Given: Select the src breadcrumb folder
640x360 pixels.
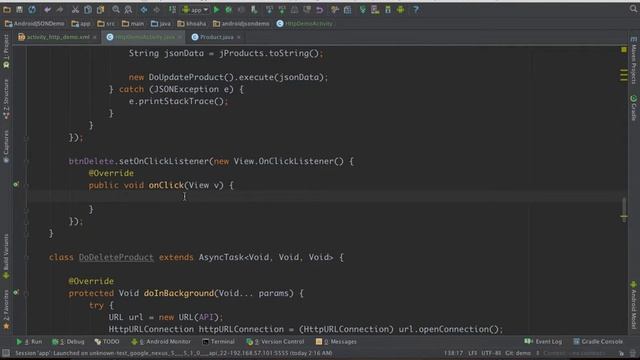Looking at the screenshot, I should [x=106, y=24].
